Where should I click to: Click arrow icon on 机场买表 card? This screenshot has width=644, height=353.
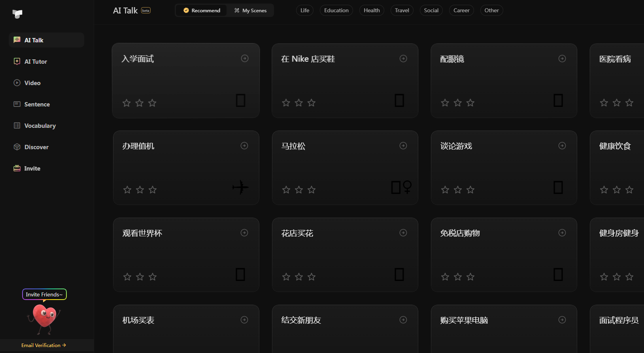244,320
